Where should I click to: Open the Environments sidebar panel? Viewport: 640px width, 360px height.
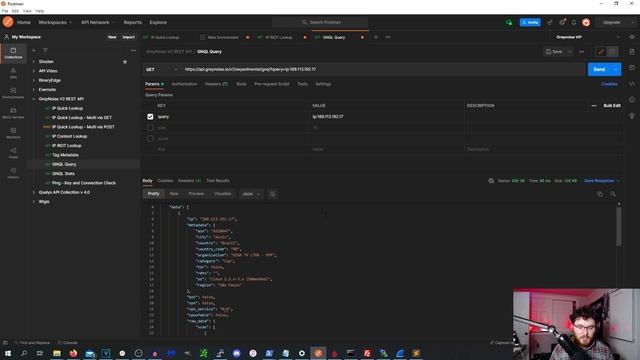(x=13, y=93)
